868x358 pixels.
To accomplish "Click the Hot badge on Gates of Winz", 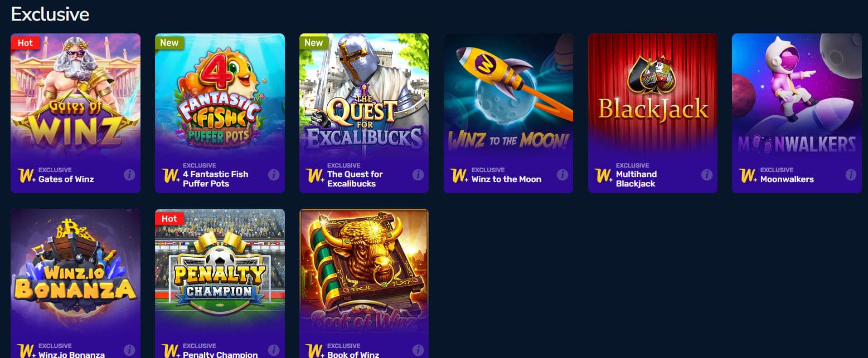I will coord(25,43).
